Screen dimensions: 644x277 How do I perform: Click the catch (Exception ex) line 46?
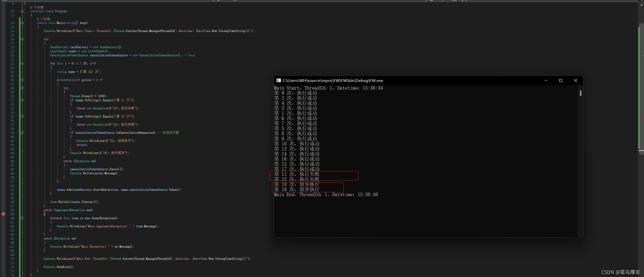(80, 161)
